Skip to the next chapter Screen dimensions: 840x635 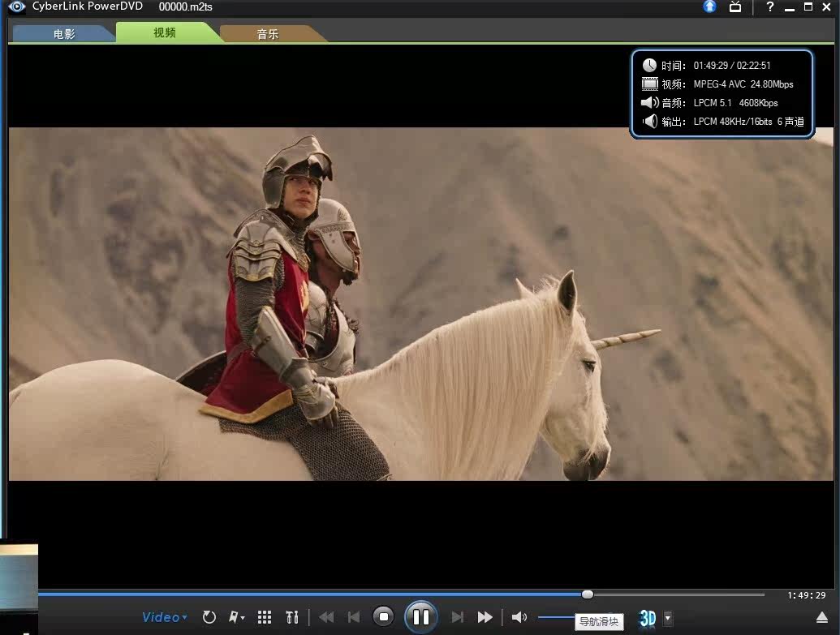point(457,617)
